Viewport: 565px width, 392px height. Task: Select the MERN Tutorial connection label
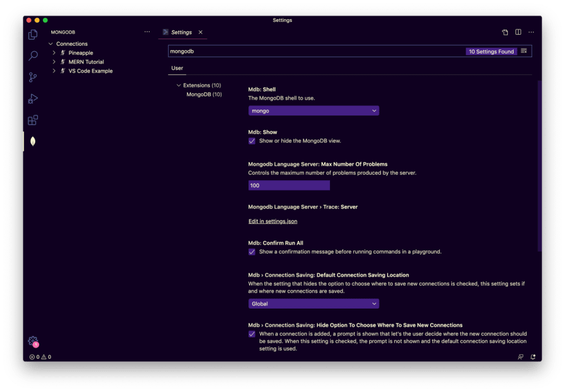86,62
